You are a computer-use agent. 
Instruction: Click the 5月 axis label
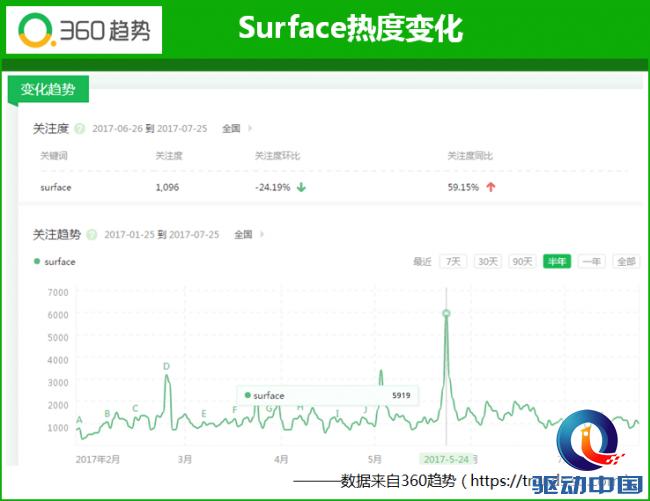[374, 459]
